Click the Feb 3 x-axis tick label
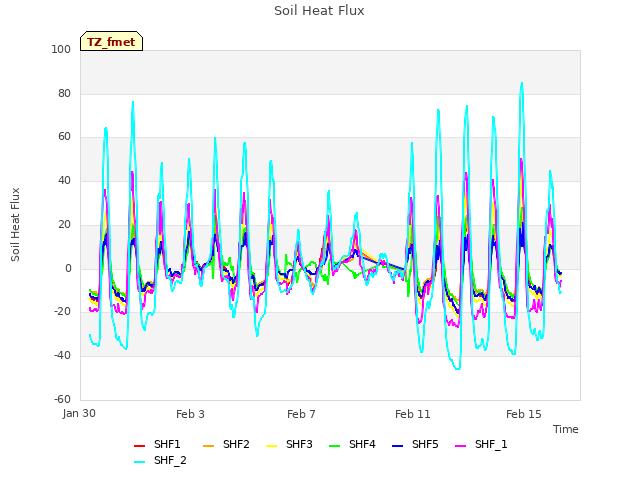The width and height of the screenshot is (640, 480). click(190, 414)
